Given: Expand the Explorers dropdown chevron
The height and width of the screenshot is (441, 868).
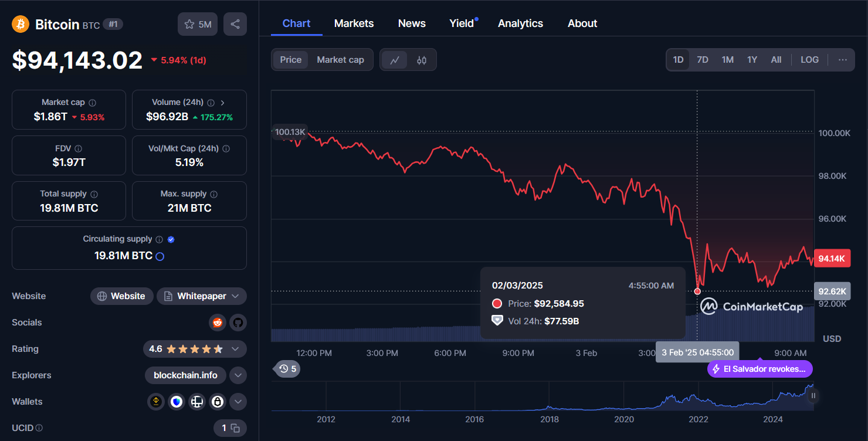Looking at the screenshot, I should coord(238,375).
